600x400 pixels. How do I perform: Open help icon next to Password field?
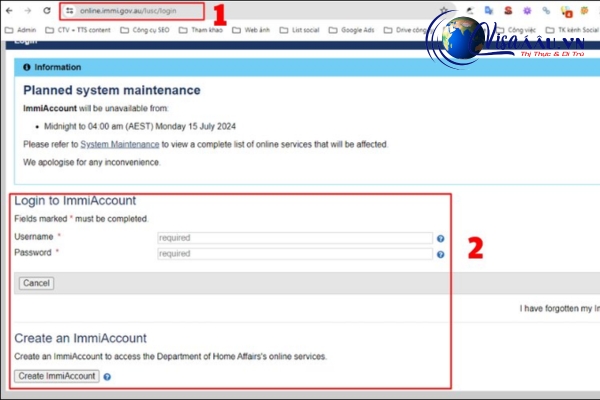[x=440, y=255]
